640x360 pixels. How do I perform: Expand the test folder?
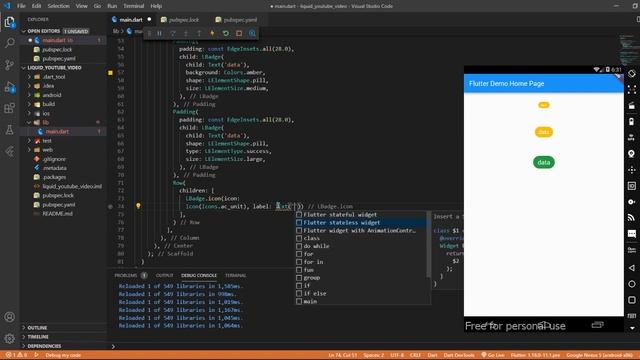pos(47,141)
